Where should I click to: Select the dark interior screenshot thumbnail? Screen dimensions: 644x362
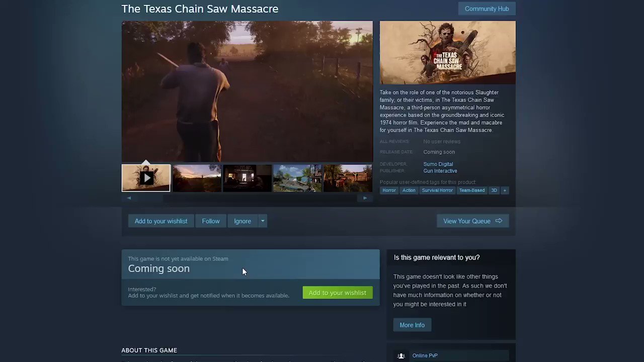click(247, 178)
